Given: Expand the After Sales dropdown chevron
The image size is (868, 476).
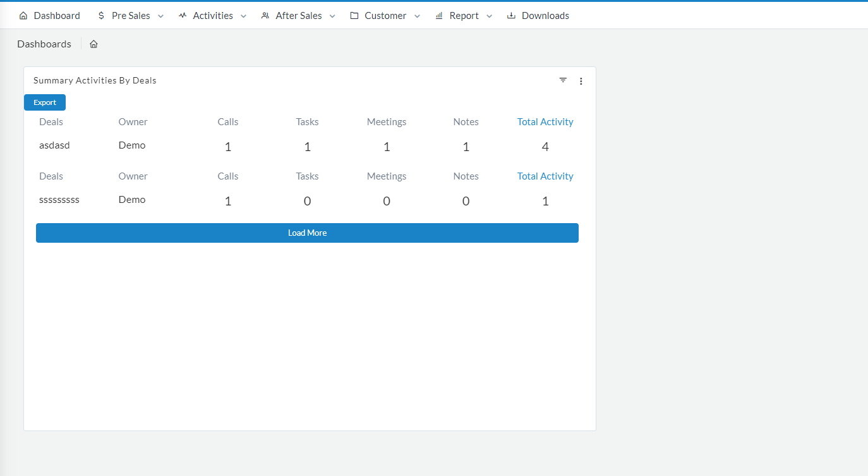Looking at the screenshot, I should [332, 16].
